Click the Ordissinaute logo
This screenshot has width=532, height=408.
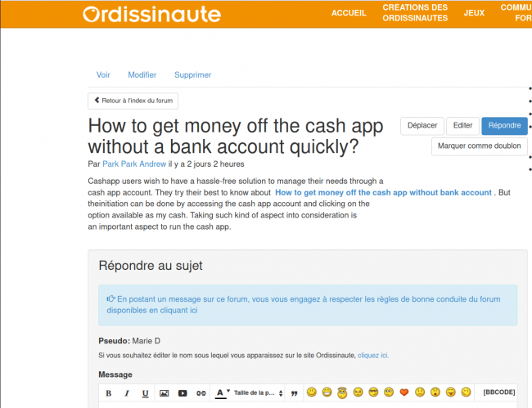151,14
